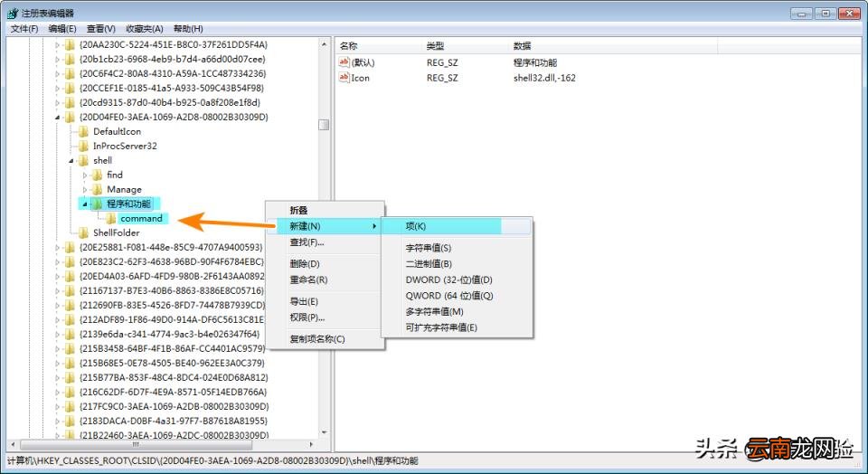
Task: Choose 查找(F)... in the context menu
Action: pyautogui.click(x=325, y=242)
